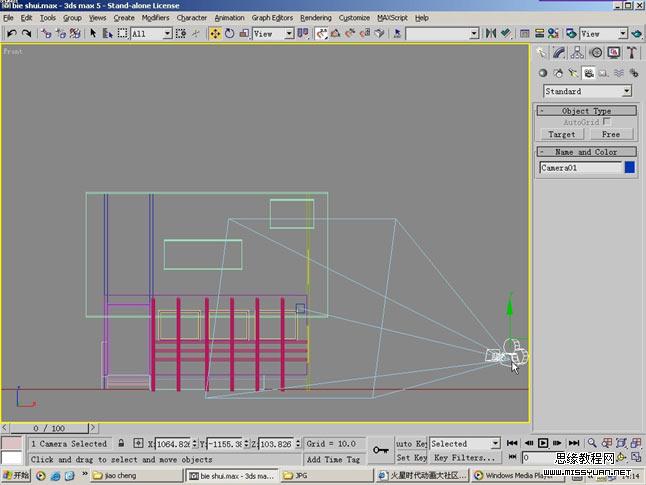Click the Set Key button
Image resolution: width=646 pixels, height=485 pixels.
pos(411,458)
